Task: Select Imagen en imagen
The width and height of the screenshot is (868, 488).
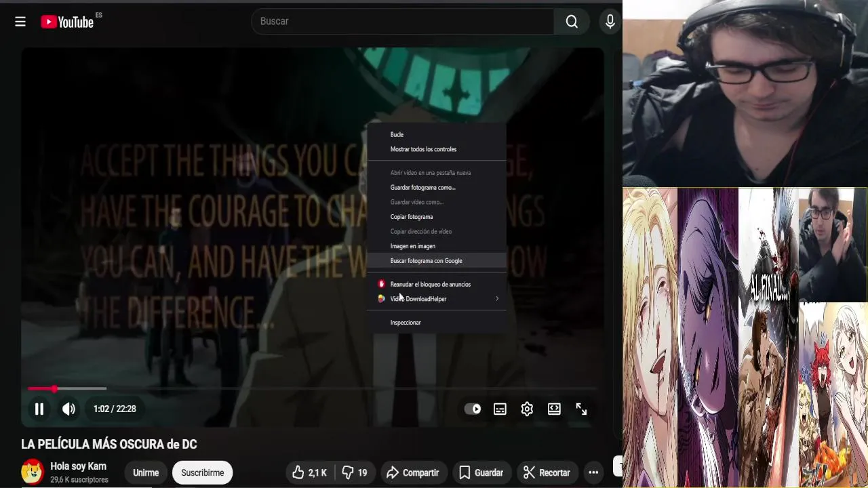Action: [437, 246]
